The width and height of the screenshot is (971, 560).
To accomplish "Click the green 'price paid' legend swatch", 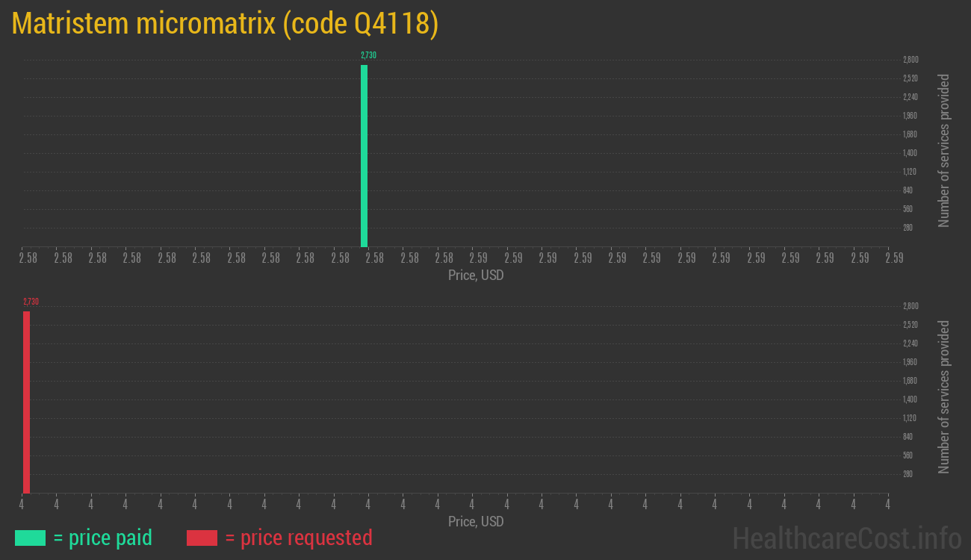I will [29, 538].
